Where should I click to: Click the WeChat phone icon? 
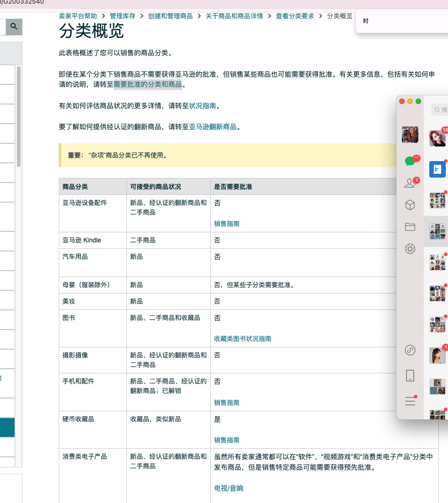tap(410, 376)
